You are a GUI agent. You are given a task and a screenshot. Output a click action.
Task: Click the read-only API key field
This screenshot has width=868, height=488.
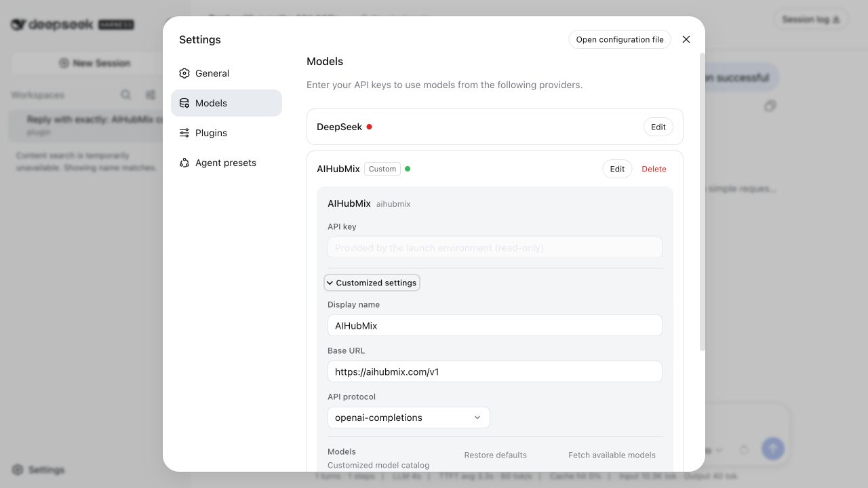coord(495,247)
